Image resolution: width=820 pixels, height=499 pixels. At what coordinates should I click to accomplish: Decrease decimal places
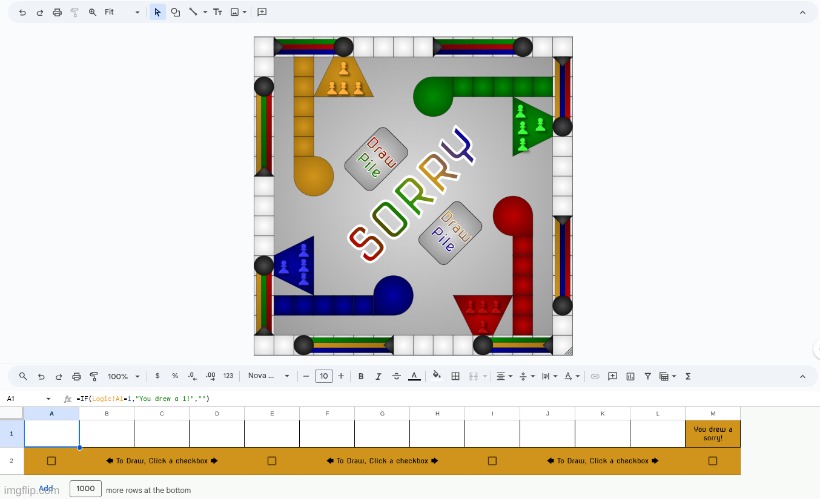(192, 376)
